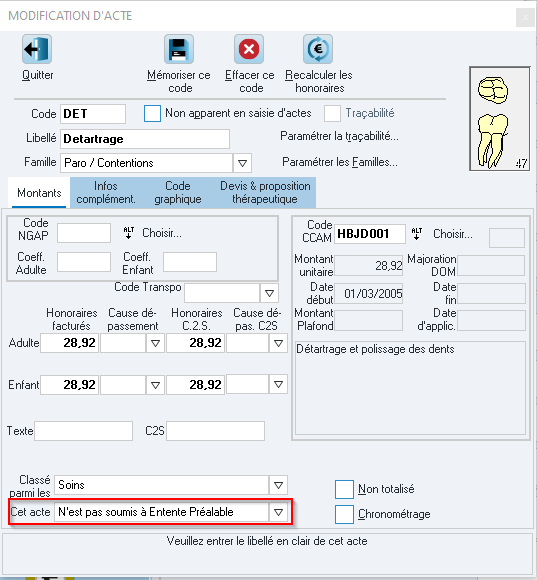Close the Modification d'acte window
This screenshot has height=580, width=537.
(x=525, y=17)
